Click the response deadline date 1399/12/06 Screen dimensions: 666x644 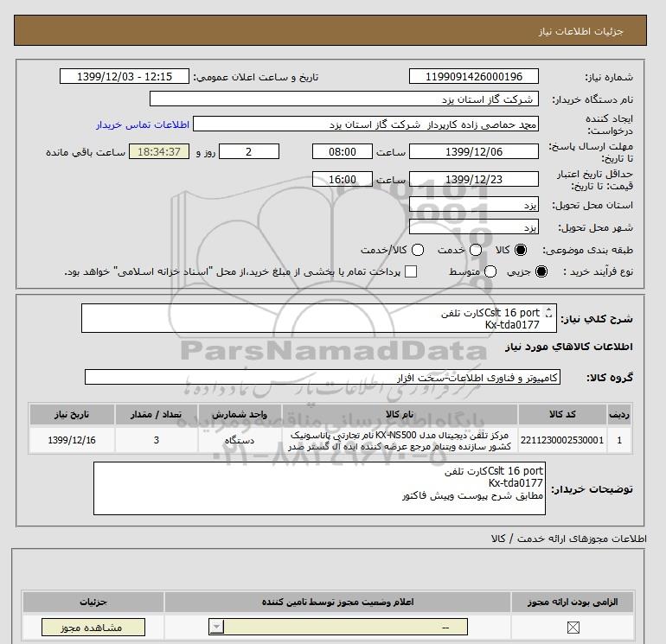point(474,151)
